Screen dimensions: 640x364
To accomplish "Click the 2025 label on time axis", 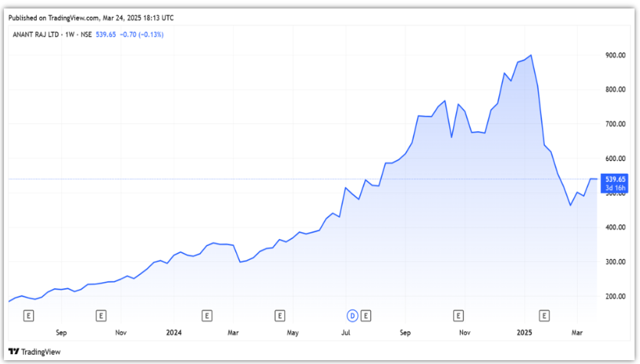I will [x=524, y=333].
